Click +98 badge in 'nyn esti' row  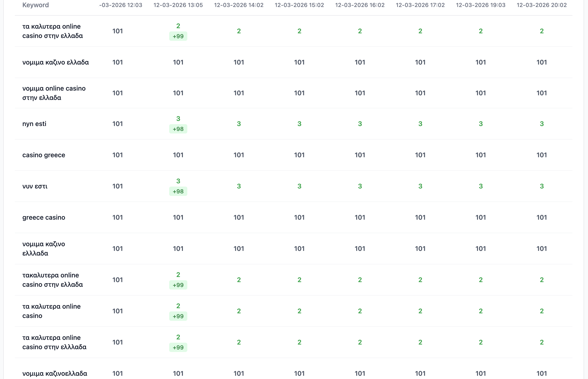coord(178,129)
